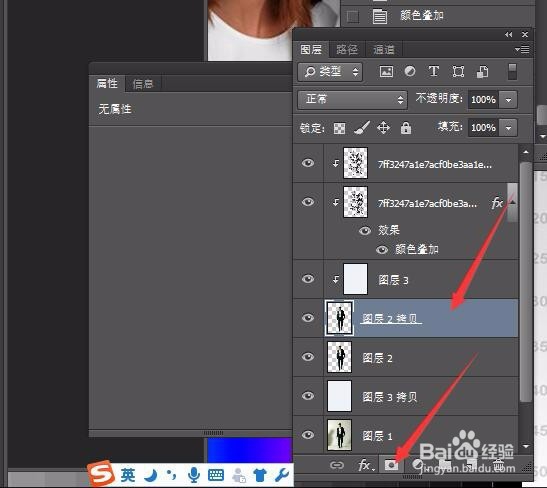Filter layers by smart object type
547x488 pixels.
[x=482, y=72]
